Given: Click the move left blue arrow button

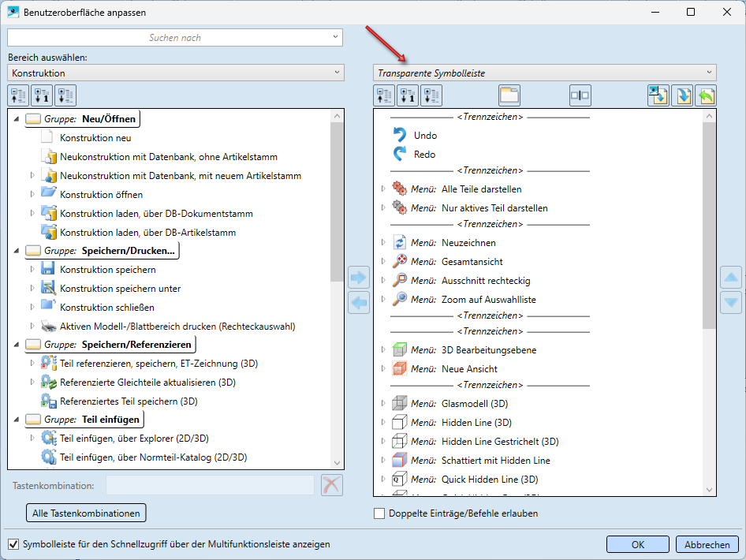Looking at the screenshot, I should (359, 303).
